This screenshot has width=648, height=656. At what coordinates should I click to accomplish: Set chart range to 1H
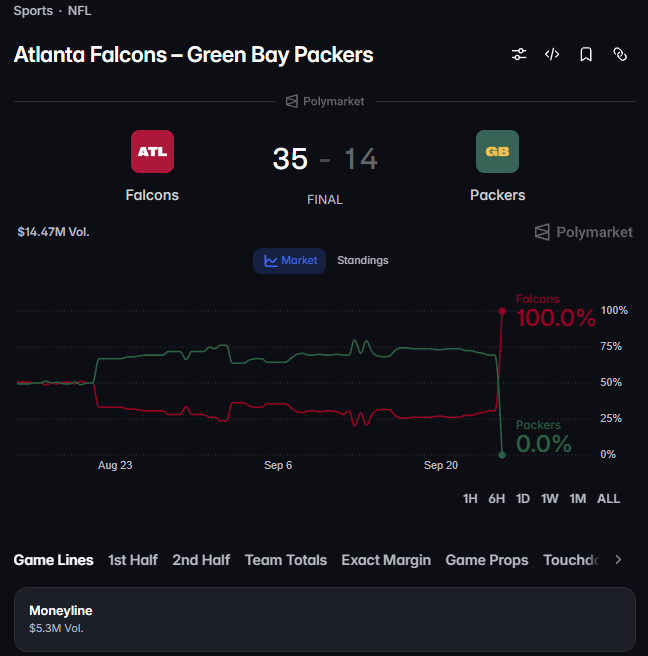[470, 499]
